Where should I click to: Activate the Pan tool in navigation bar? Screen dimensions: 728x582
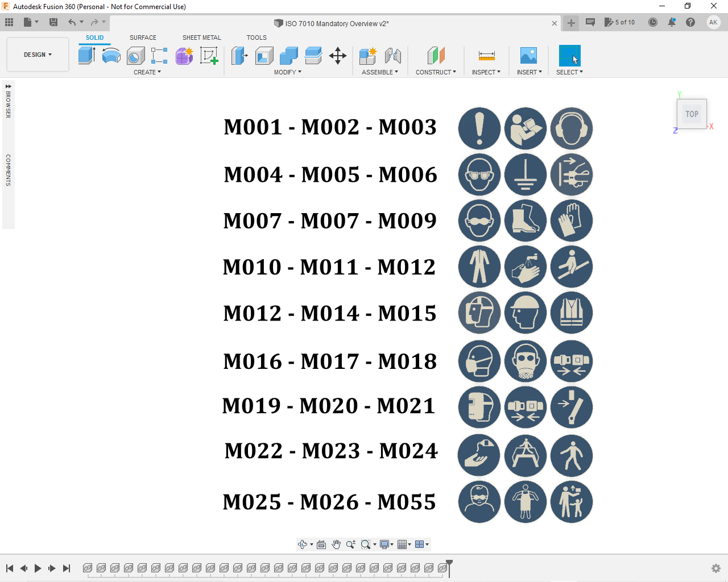[336, 544]
